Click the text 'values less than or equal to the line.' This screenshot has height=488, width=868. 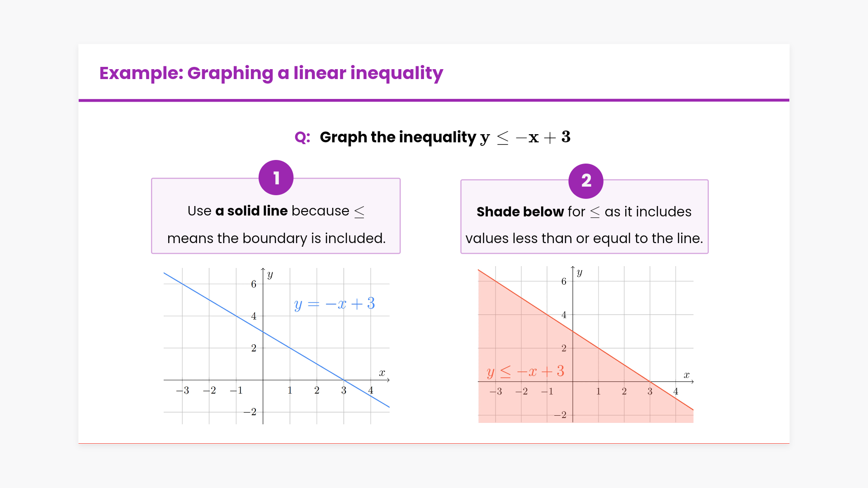point(584,238)
